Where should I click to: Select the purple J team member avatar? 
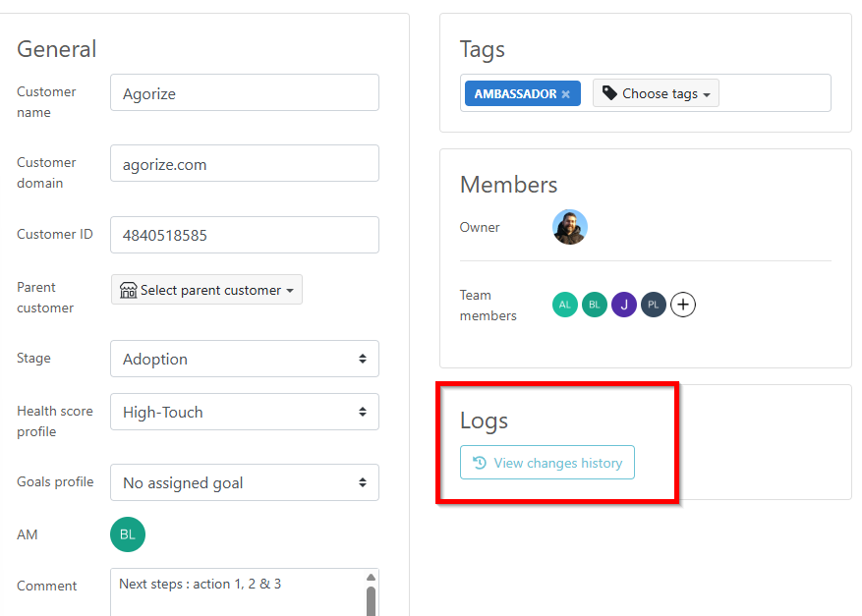(x=624, y=305)
